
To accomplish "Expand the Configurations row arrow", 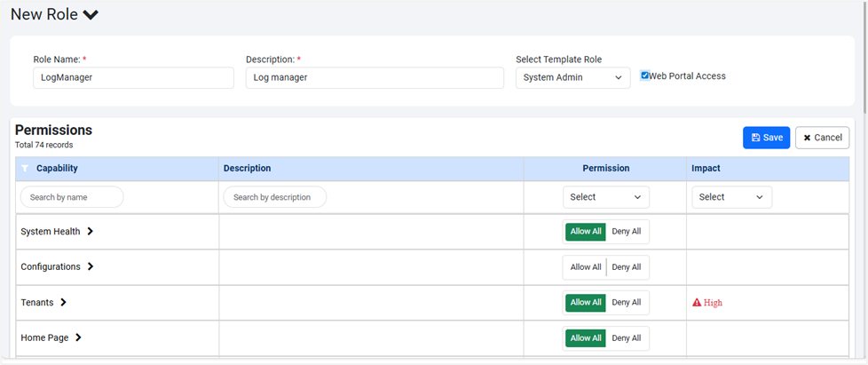I will [91, 267].
